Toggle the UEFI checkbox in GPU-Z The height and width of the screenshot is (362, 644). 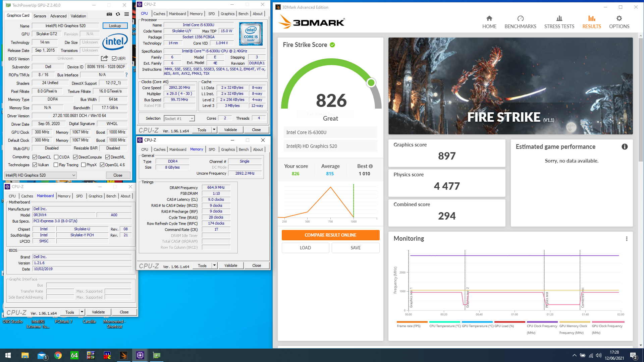coord(114,59)
